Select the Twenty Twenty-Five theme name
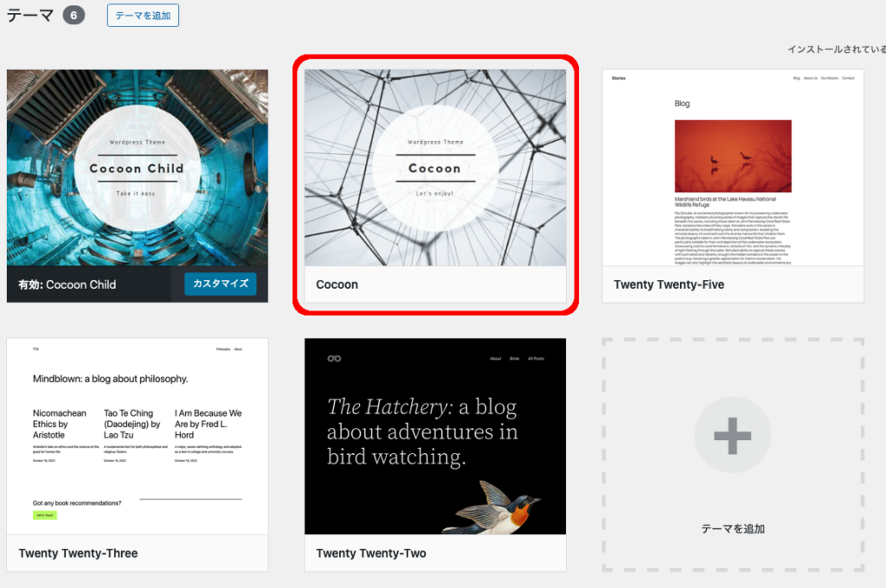Screen dimensions: 886x588 (669, 284)
